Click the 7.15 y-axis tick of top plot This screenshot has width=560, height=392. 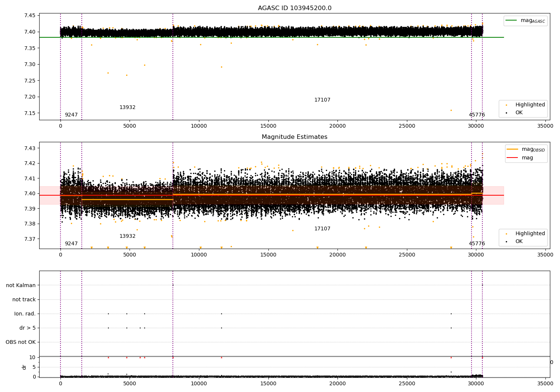tap(30, 113)
